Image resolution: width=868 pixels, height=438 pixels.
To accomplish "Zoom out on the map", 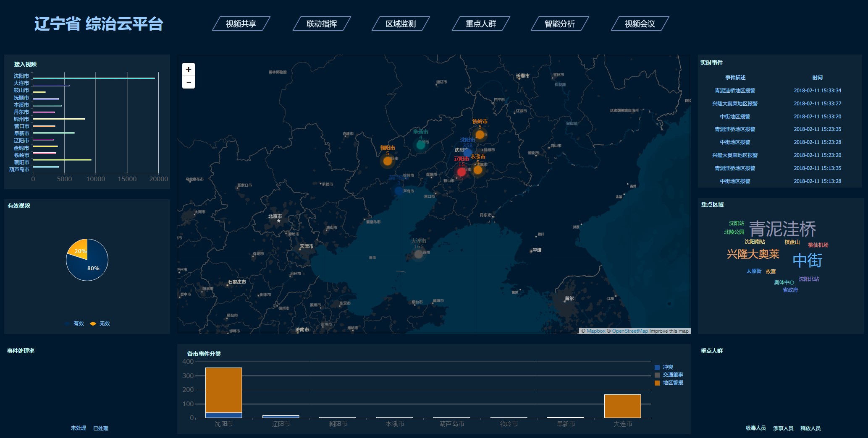I will tap(189, 82).
